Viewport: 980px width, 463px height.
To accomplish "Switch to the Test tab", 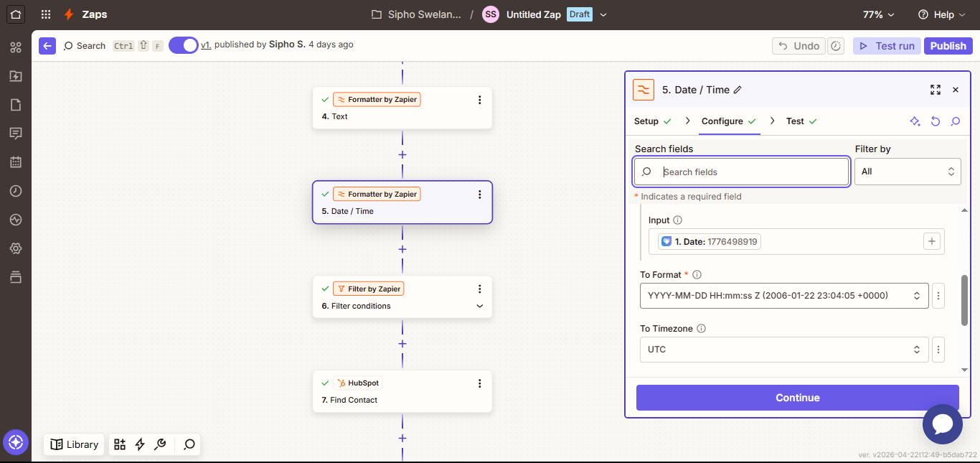I will pyautogui.click(x=801, y=121).
